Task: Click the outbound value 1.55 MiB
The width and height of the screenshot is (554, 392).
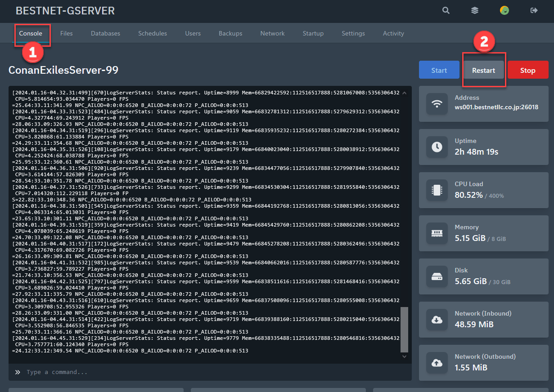Action: pos(471,368)
